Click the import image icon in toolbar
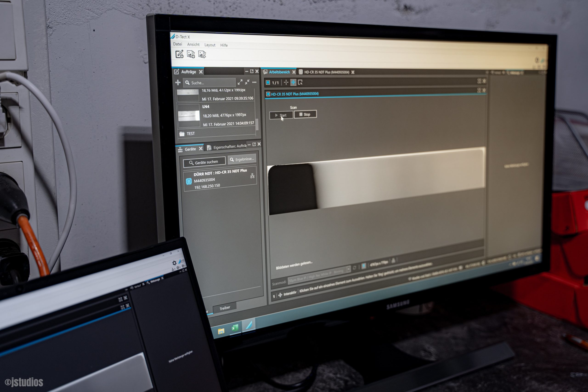This screenshot has width=588, height=392. tap(191, 54)
